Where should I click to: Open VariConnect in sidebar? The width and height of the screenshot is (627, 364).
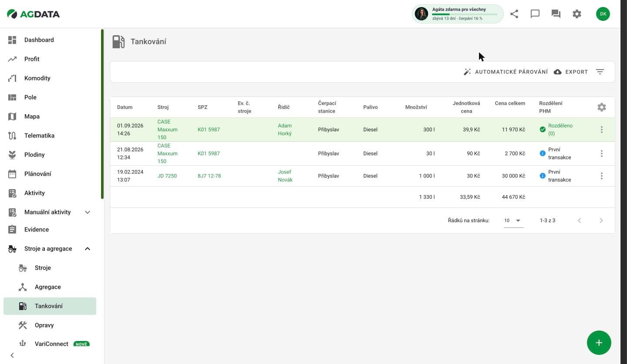pyautogui.click(x=50, y=344)
